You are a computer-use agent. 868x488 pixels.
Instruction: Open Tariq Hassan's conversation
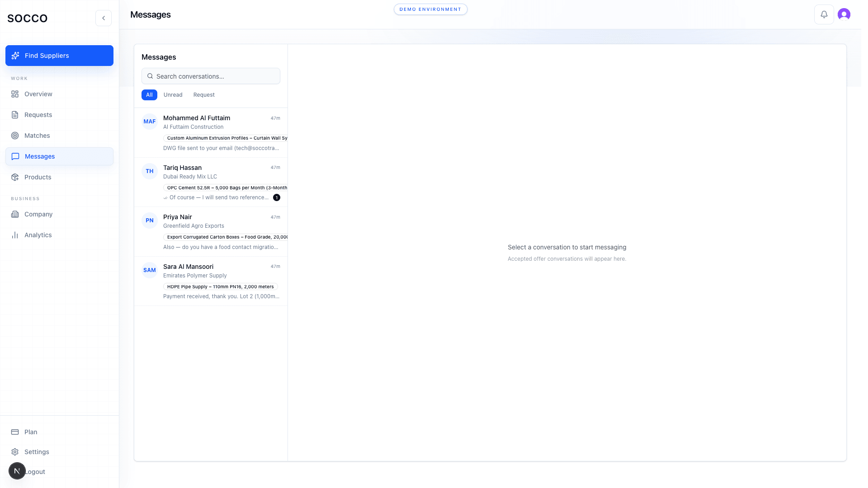tap(211, 183)
